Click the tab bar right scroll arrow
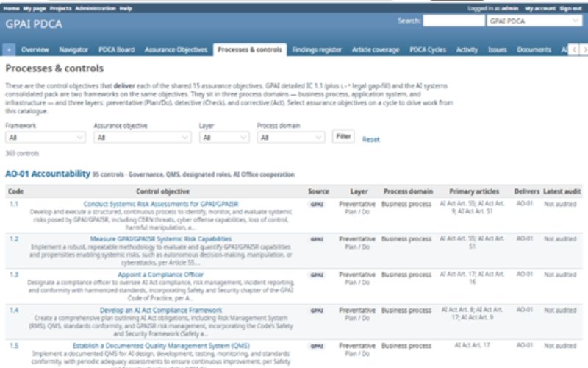This screenshot has height=368, width=588. (584, 49)
